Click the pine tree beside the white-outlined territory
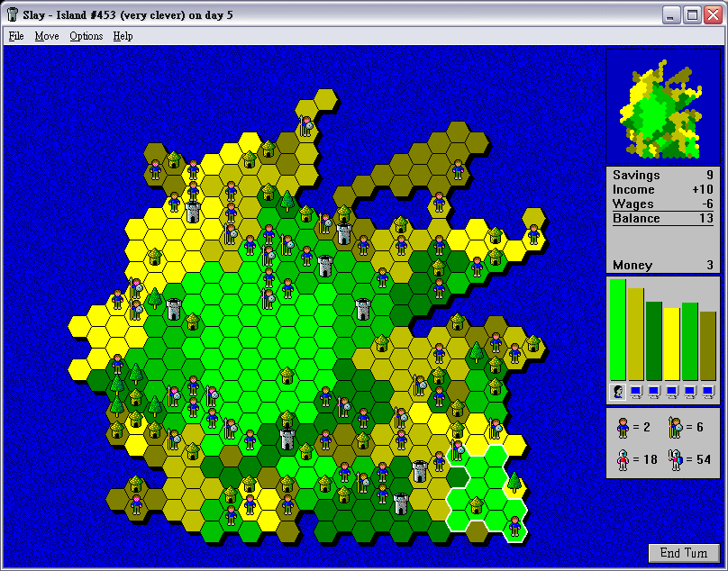 point(514,483)
